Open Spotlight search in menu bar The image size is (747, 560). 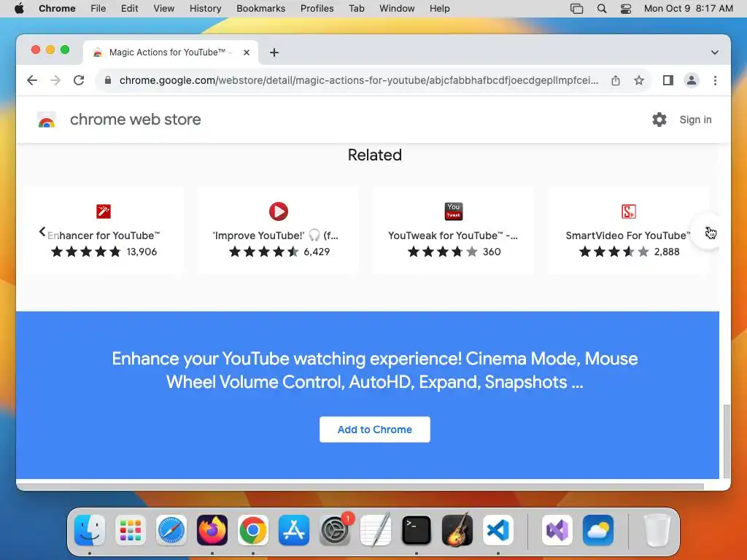[602, 9]
